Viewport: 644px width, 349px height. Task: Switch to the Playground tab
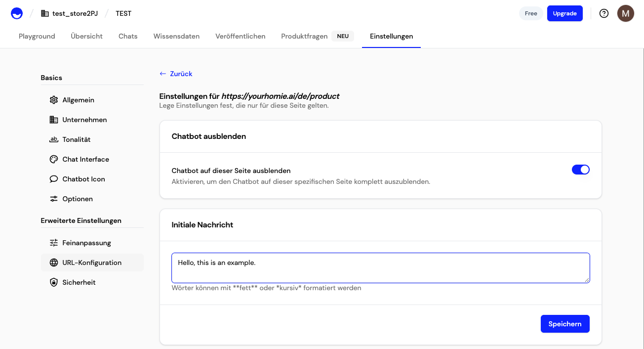[x=37, y=36]
